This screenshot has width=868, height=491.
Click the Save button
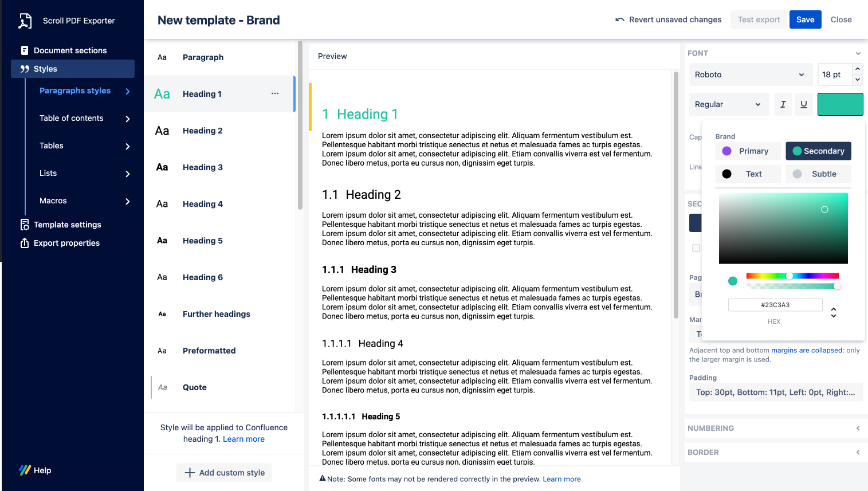[x=805, y=19]
